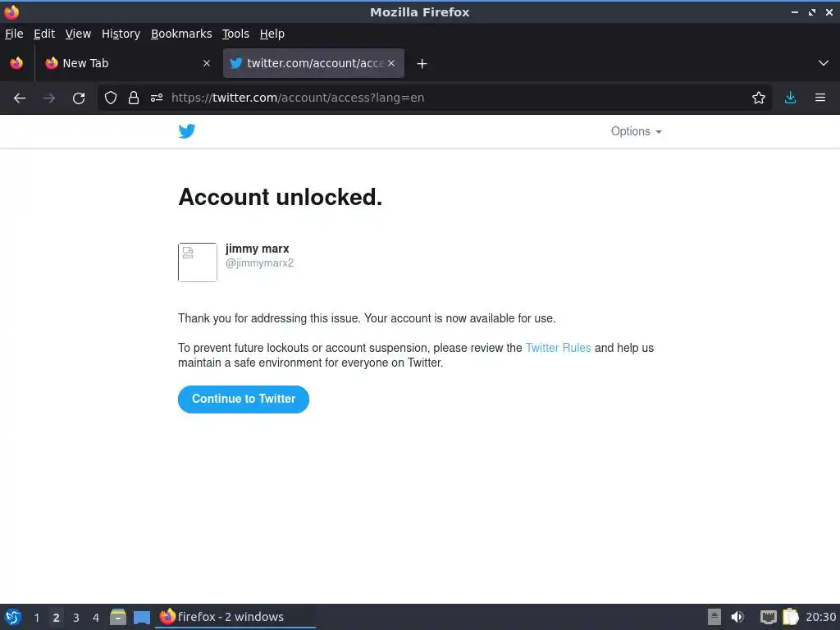Maximize the Mozilla Firefox window

812,11
